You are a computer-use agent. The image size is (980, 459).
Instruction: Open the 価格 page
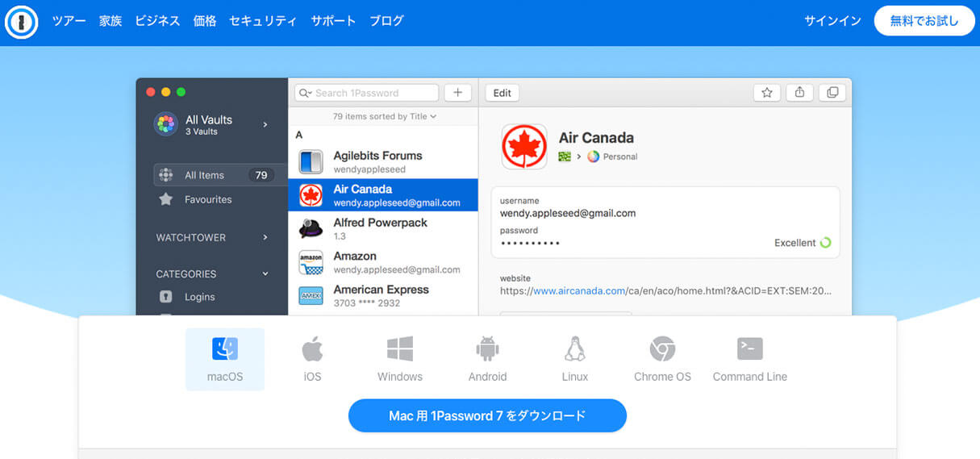point(205,21)
